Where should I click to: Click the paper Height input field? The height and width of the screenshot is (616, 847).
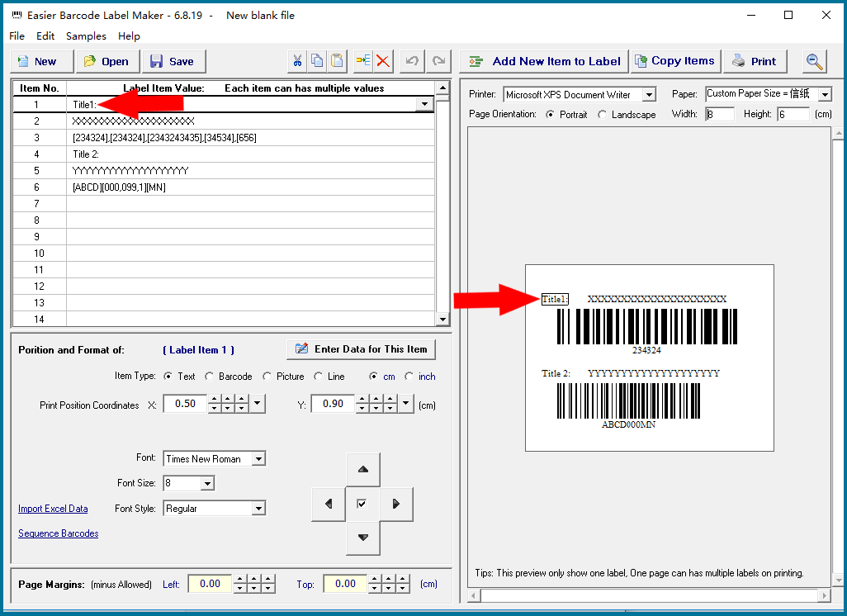tap(793, 114)
